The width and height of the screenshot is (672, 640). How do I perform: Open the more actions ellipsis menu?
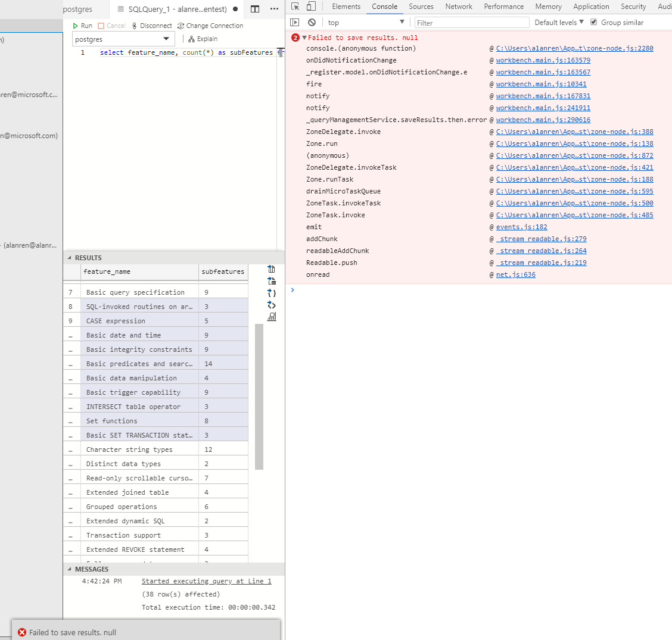click(x=273, y=8)
